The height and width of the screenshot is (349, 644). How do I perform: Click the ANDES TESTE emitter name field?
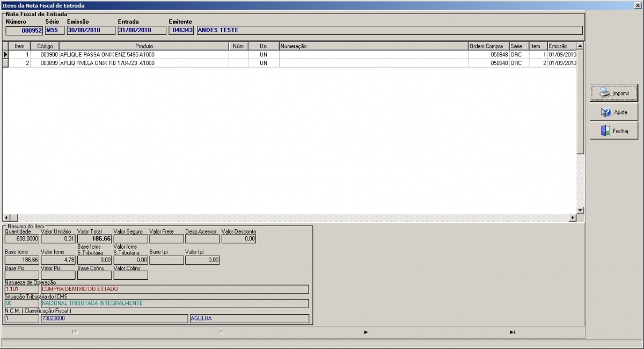(389, 31)
